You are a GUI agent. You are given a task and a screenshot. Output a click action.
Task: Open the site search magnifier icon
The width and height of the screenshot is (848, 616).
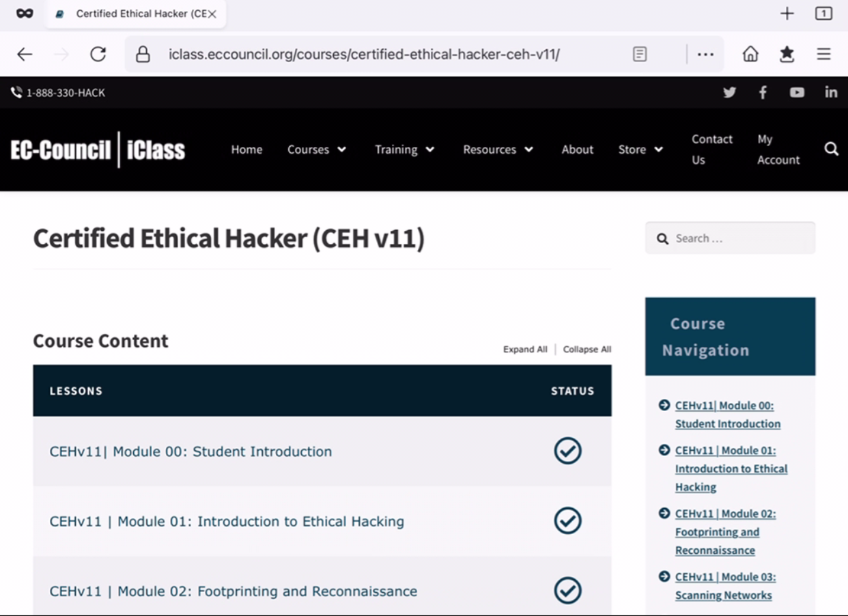tap(832, 149)
